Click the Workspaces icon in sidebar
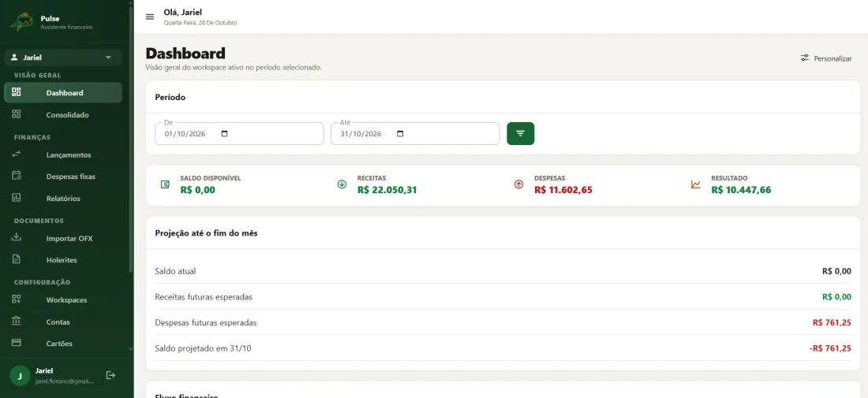The width and height of the screenshot is (868, 398). point(17,299)
